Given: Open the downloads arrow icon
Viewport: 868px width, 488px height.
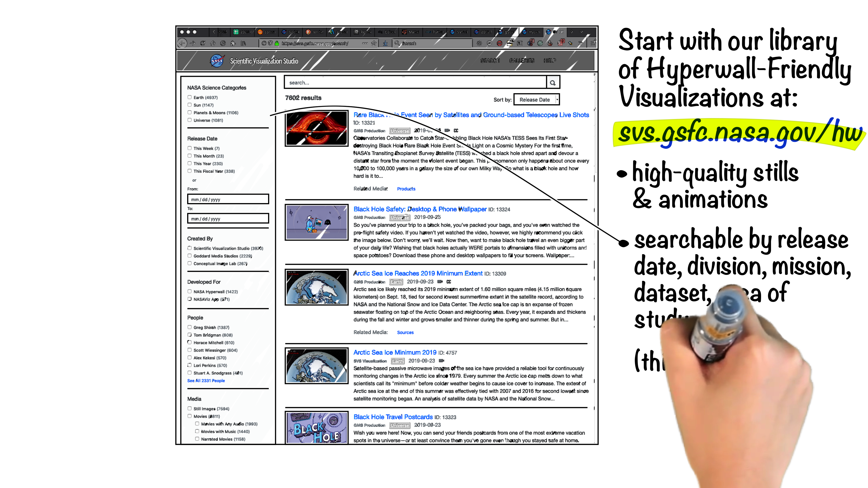Looking at the screenshot, I should [385, 43].
